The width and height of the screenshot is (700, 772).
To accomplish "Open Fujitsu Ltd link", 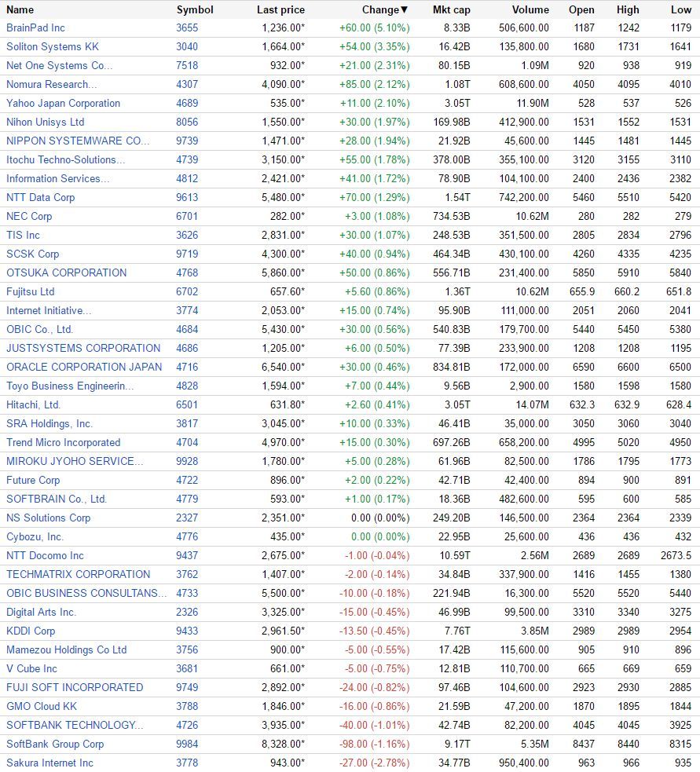I will (31, 291).
